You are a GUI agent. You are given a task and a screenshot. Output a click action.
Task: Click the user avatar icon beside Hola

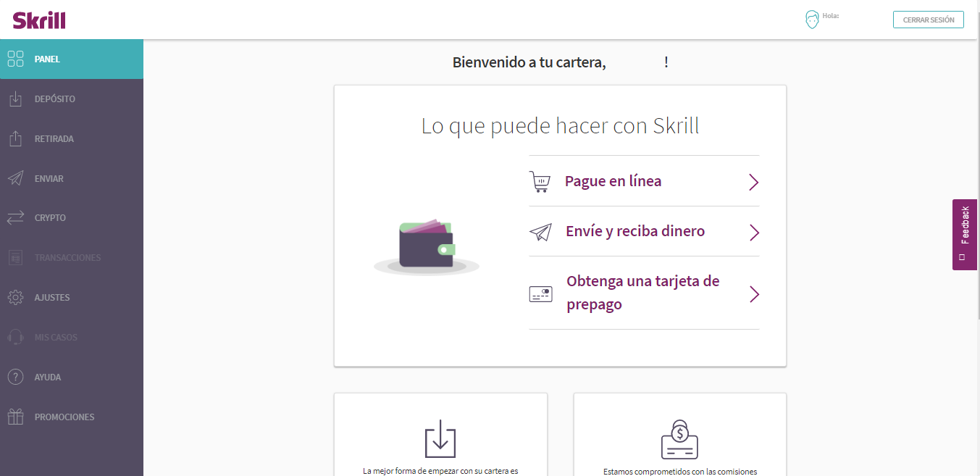pos(812,20)
